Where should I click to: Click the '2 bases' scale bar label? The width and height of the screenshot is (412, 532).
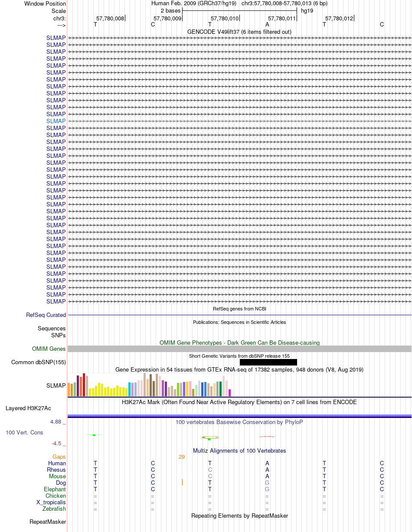(x=170, y=11)
